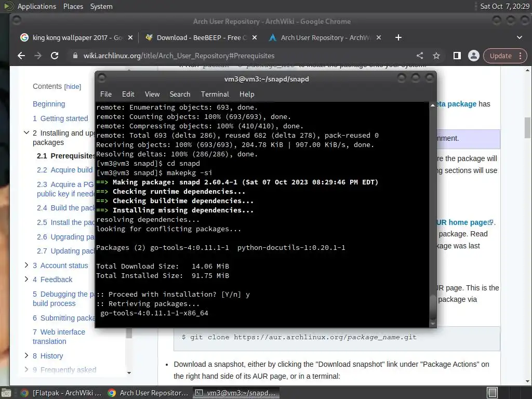This screenshot has height=399, width=532.
Task: Click the Update button in Chrome
Action: [x=500, y=56]
